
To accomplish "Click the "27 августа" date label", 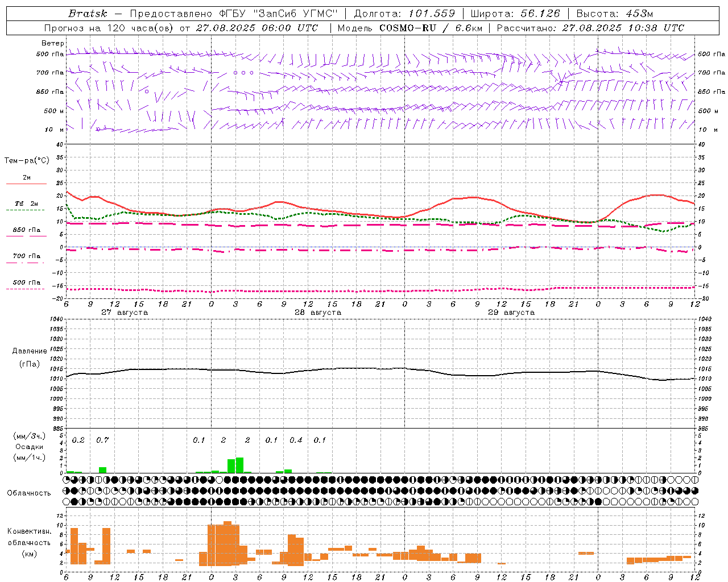I will (124, 313).
